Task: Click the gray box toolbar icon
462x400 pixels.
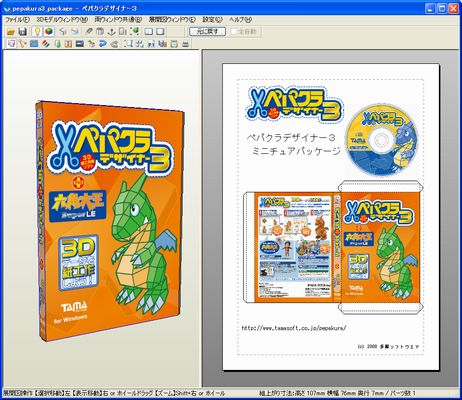Action: tap(100, 32)
